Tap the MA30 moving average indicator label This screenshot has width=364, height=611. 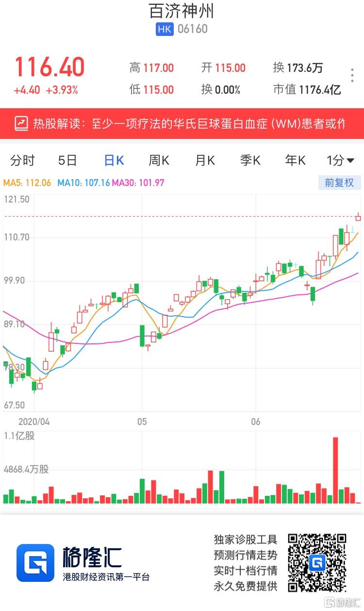[x=138, y=183]
